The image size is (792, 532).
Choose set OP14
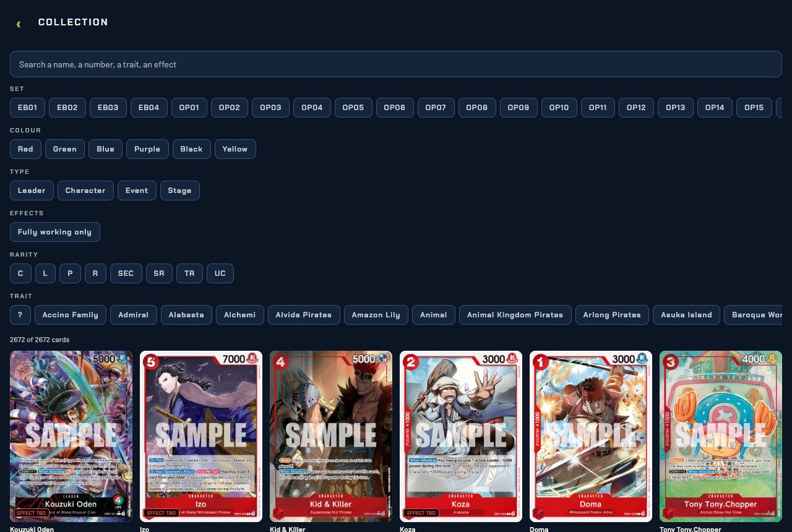[715, 108]
